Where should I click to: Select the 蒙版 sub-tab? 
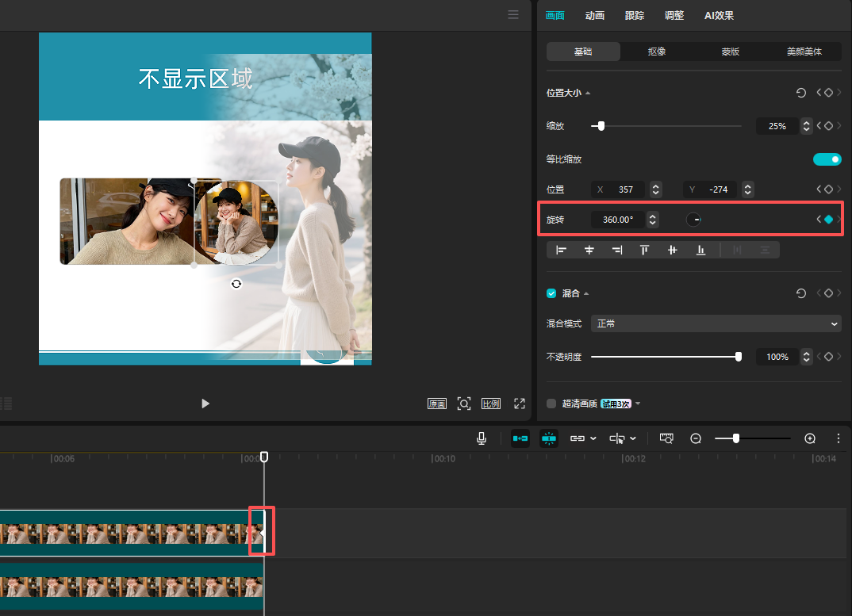[730, 52]
